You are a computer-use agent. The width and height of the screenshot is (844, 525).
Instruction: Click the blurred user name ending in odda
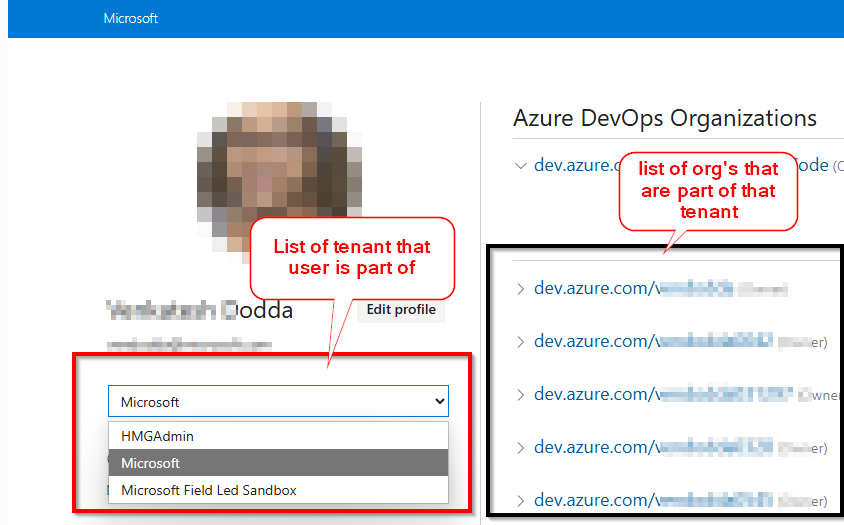[x=200, y=310]
